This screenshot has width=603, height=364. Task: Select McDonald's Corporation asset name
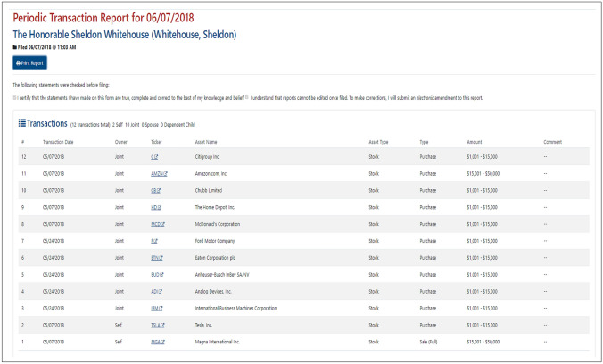click(218, 224)
